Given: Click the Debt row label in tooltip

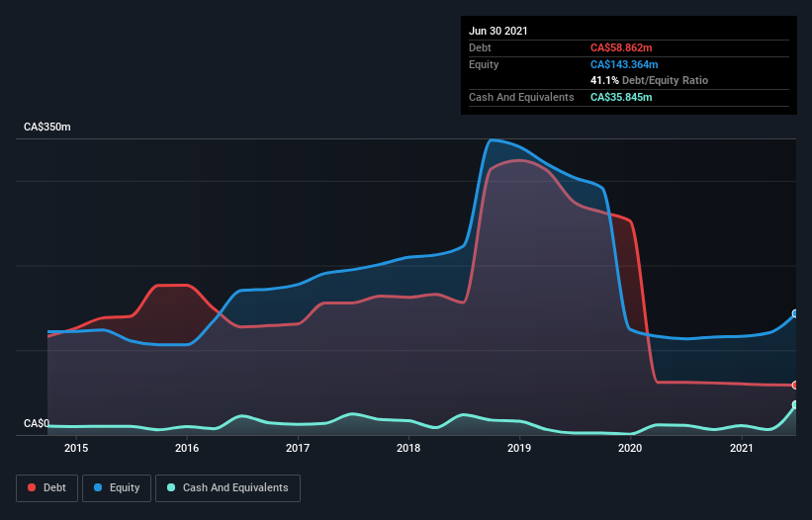Looking at the screenshot, I should [x=480, y=47].
